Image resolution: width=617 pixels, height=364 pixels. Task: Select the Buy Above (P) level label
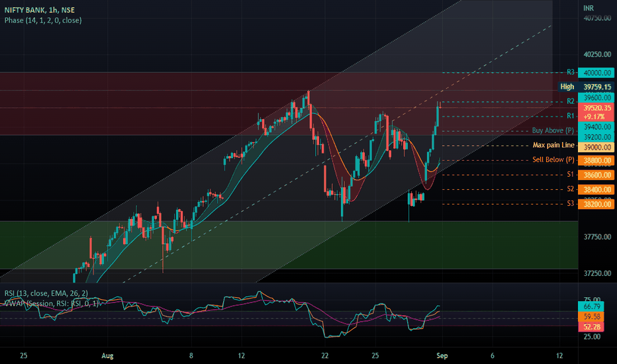click(x=553, y=130)
